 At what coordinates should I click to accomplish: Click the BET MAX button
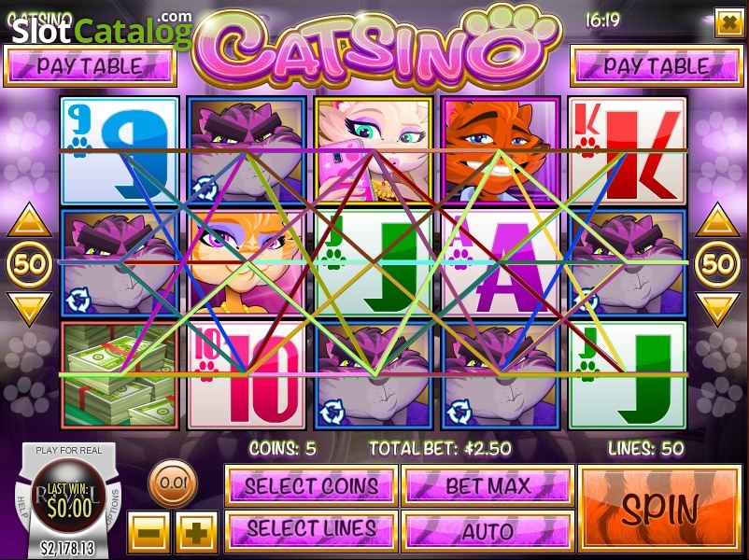pyautogui.click(x=488, y=486)
